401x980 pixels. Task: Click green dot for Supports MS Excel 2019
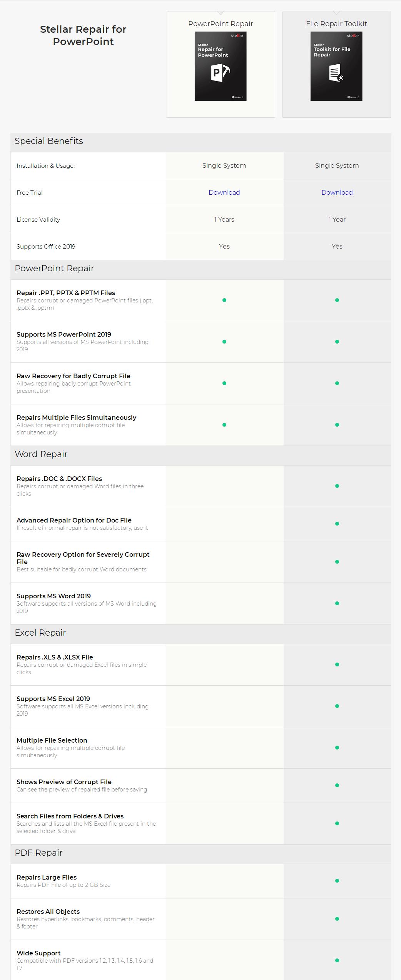pos(337,706)
